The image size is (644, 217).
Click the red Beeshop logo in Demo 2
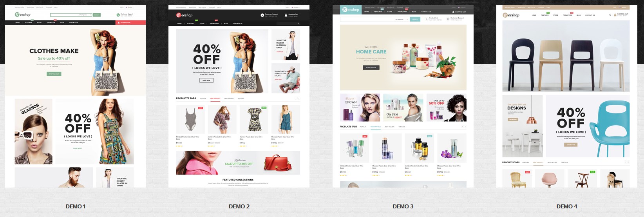tap(184, 15)
